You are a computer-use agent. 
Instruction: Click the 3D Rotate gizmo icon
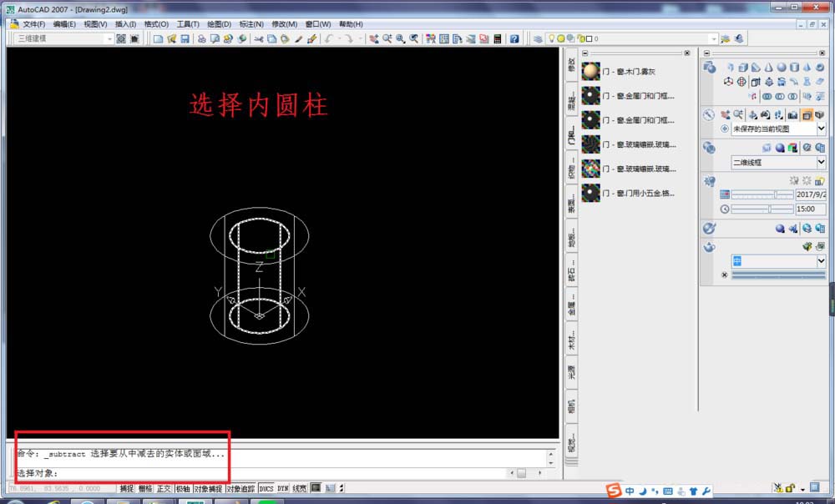(x=741, y=82)
